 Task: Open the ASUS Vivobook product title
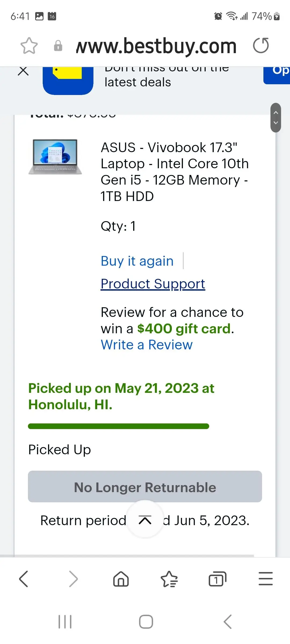click(175, 172)
